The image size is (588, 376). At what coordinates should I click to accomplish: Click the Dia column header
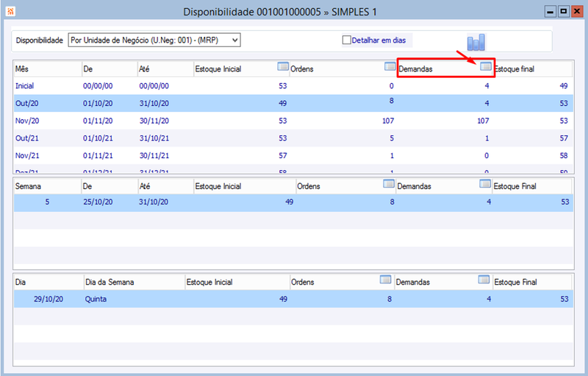49,283
